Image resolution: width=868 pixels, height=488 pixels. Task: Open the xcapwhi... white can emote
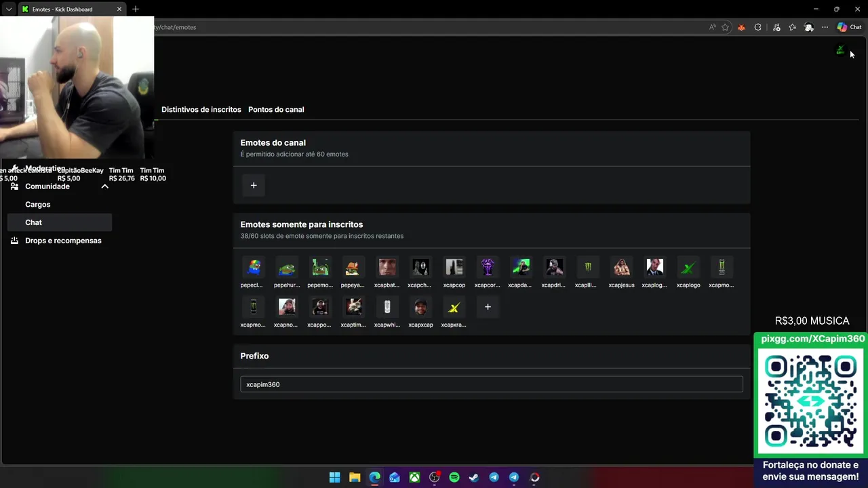tap(387, 307)
